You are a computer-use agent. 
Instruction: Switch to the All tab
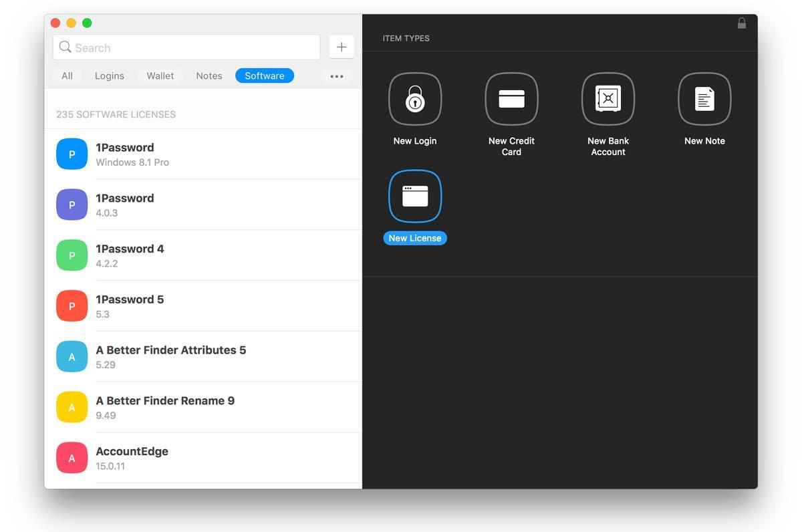pos(67,76)
